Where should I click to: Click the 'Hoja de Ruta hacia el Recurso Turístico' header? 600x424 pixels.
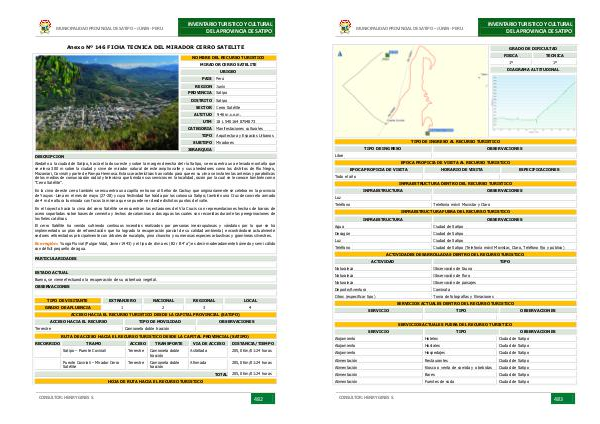[155, 382]
